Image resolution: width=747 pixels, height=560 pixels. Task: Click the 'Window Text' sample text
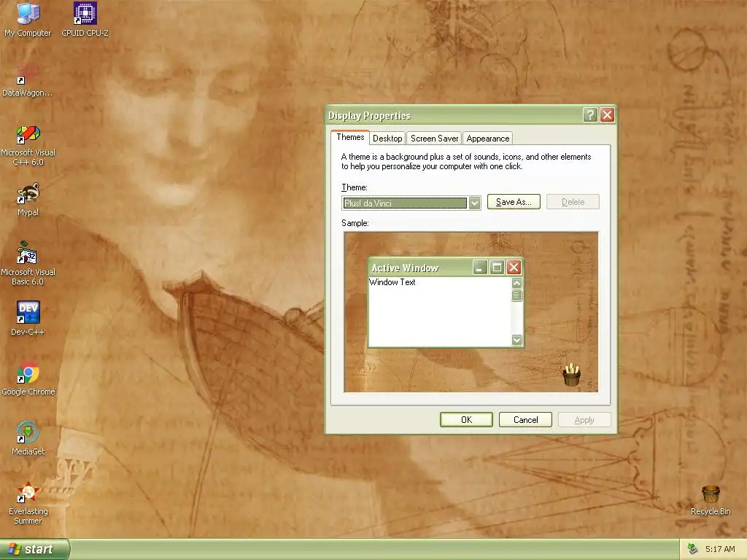[x=392, y=282]
